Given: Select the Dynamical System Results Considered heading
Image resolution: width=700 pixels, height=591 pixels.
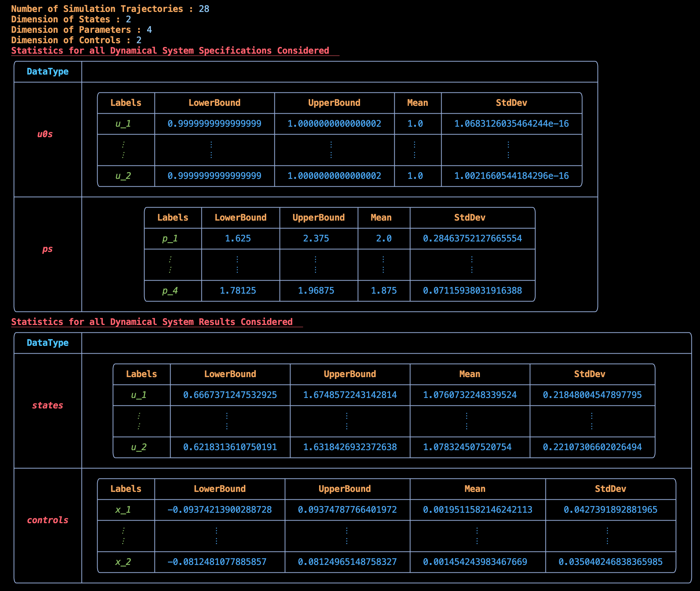Looking at the screenshot, I should click(152, 322).
